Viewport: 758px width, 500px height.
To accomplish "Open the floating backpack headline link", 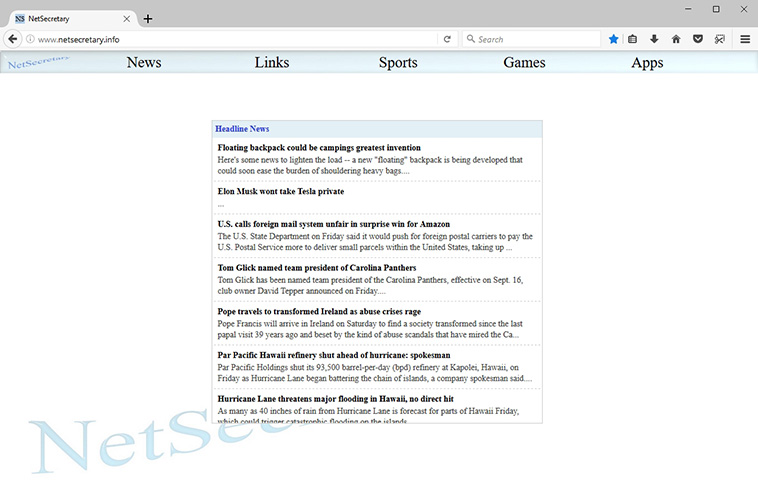I will (319, 148).
